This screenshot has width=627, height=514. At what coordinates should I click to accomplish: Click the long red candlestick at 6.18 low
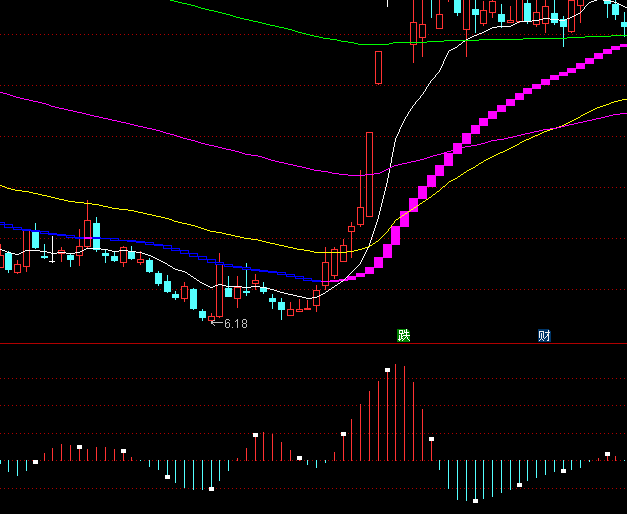tap(219, 290)
